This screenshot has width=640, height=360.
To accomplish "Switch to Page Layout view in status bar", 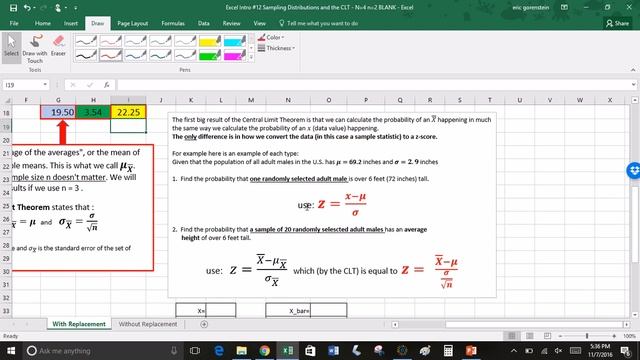I will (x=530, y=336).
